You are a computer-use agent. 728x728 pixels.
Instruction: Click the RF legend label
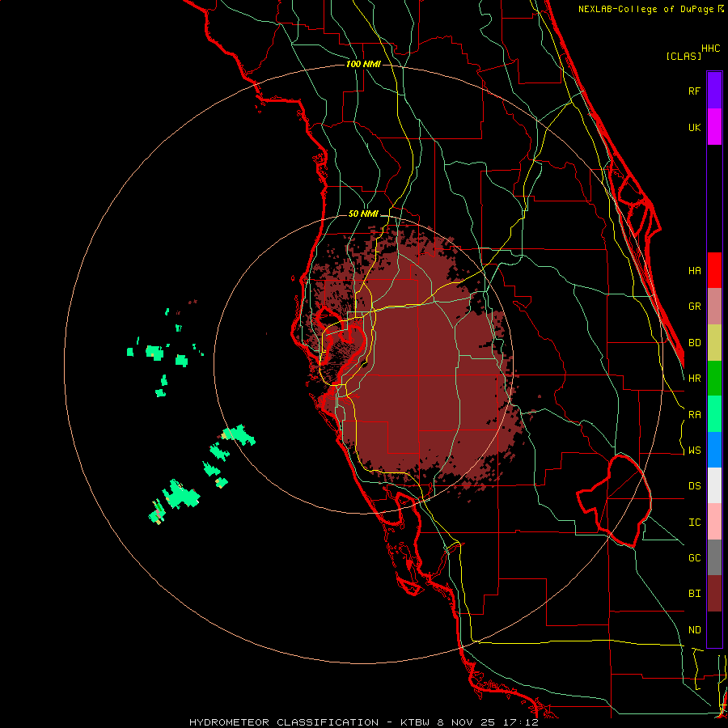pos(694,91)
